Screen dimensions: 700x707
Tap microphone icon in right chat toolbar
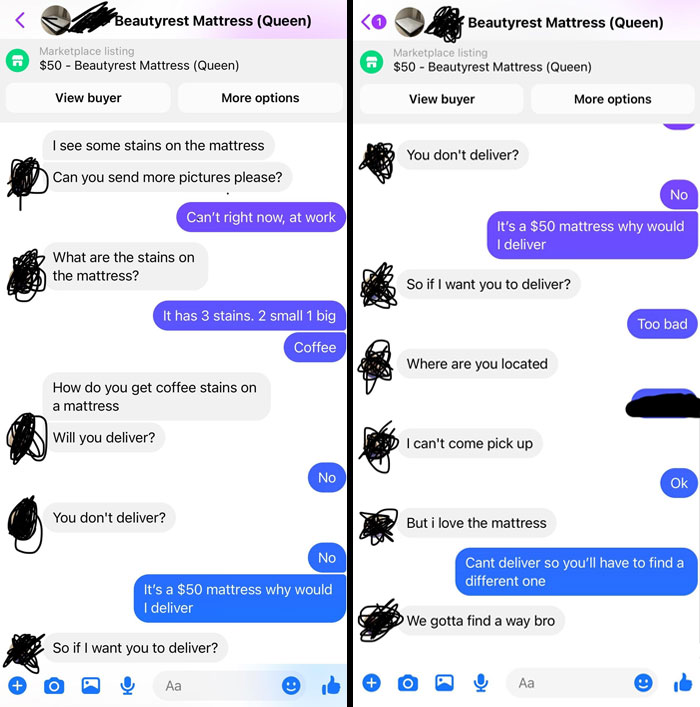coord(481,683)
